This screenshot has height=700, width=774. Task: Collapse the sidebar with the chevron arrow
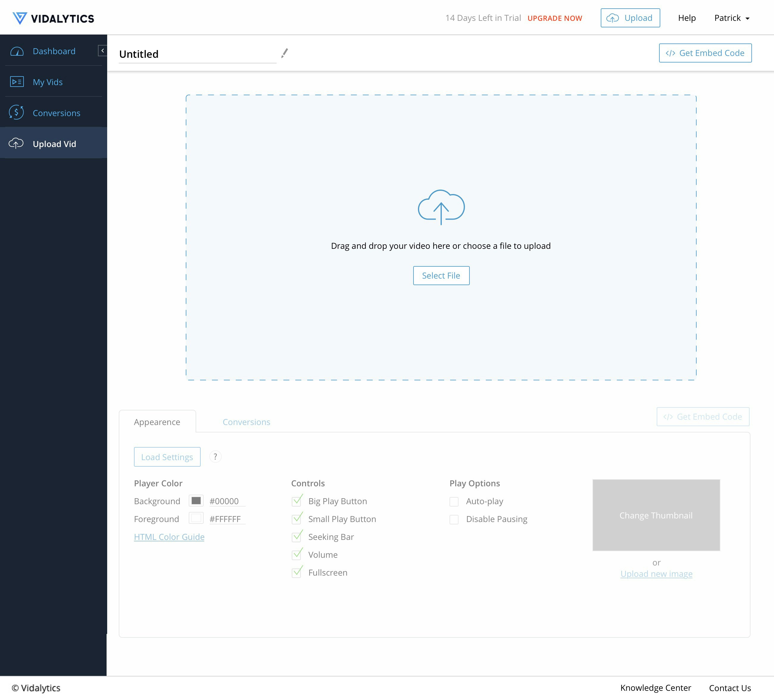(x=102, y=51)
